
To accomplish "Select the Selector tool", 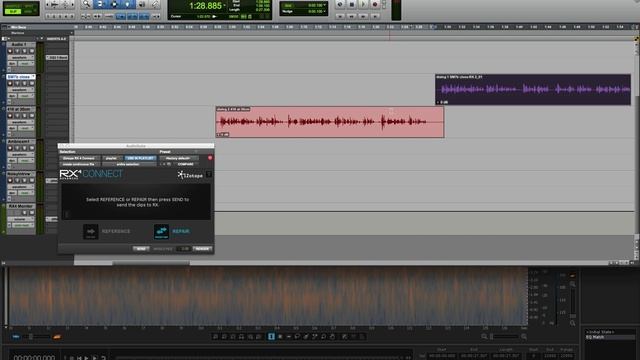I will click(114, 4).
